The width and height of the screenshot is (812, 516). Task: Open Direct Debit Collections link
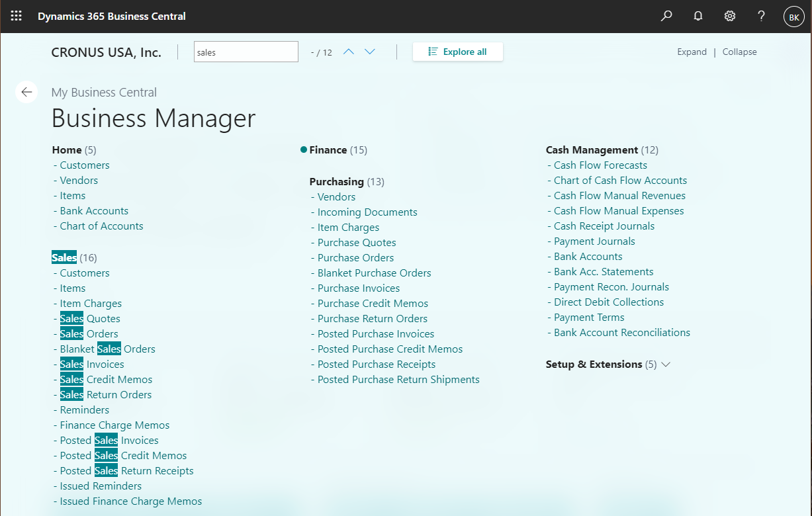609,302
